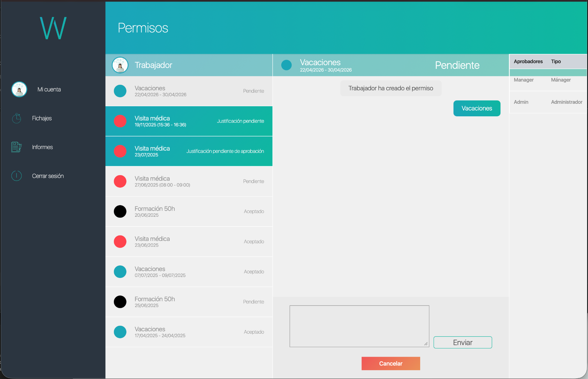The height and width of the screenshot is (379, 588).
Task: Open Formación 50h 25/06/2025 permit
Action: click(189, 302)
